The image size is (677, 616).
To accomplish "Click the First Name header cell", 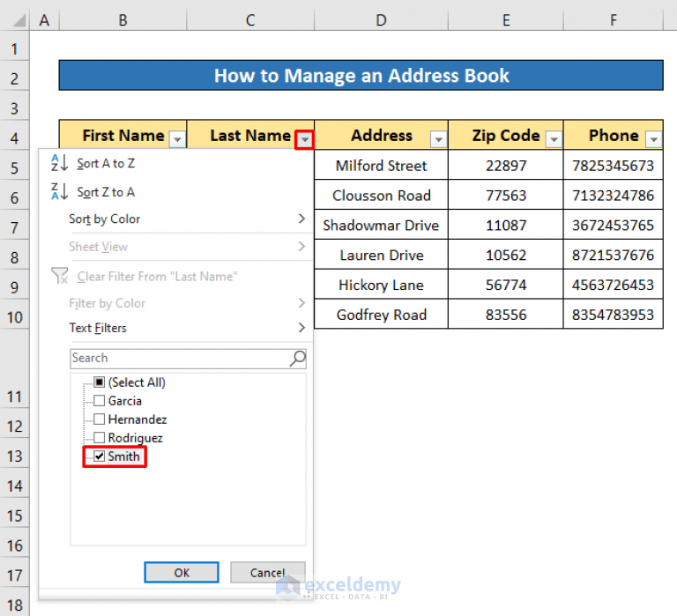I will point(123,135).
